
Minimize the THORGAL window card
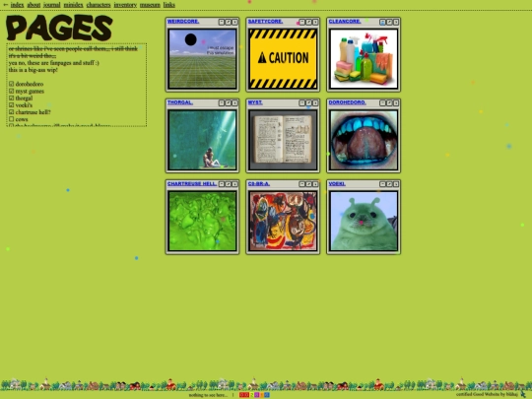222,102
